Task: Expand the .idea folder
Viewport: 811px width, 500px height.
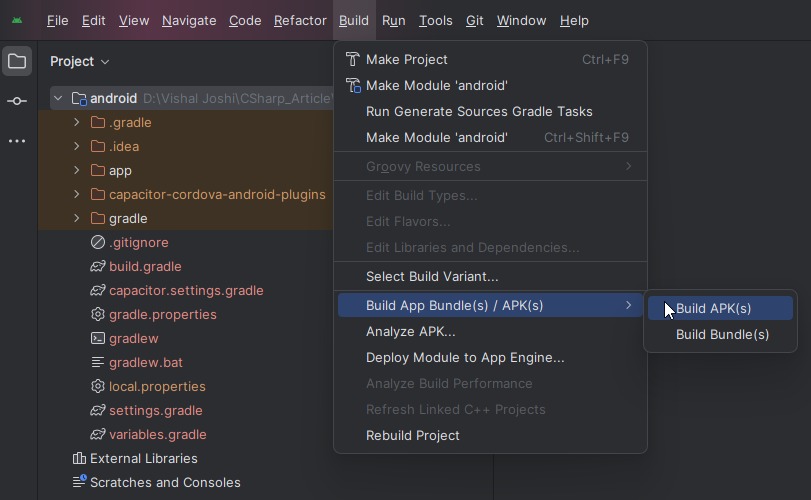Action: [77, 146]
